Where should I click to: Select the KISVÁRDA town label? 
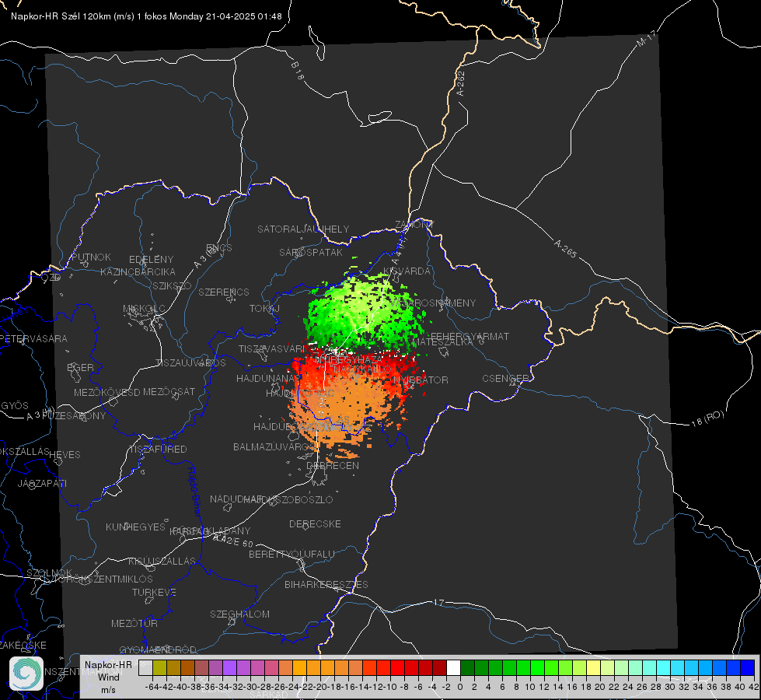click(x=407, y=271)
